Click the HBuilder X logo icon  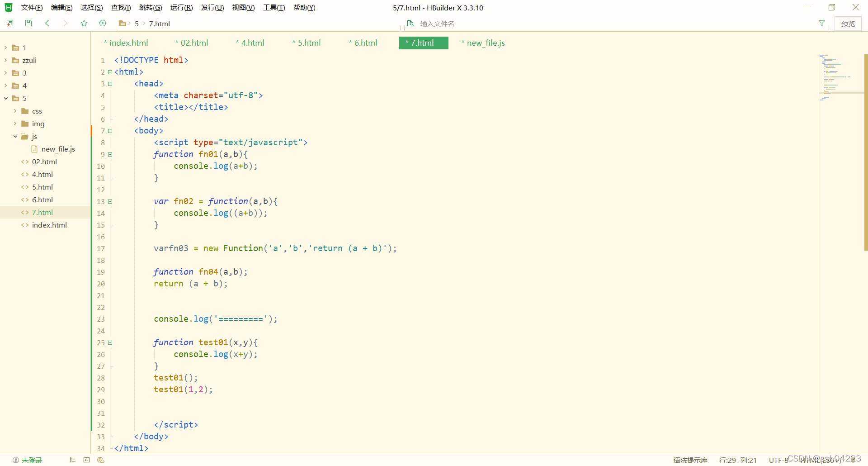(9, 8)
